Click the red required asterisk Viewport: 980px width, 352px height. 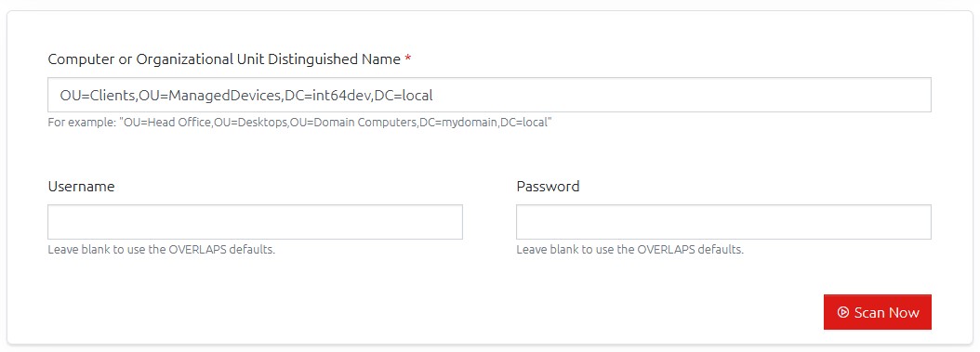408,59
